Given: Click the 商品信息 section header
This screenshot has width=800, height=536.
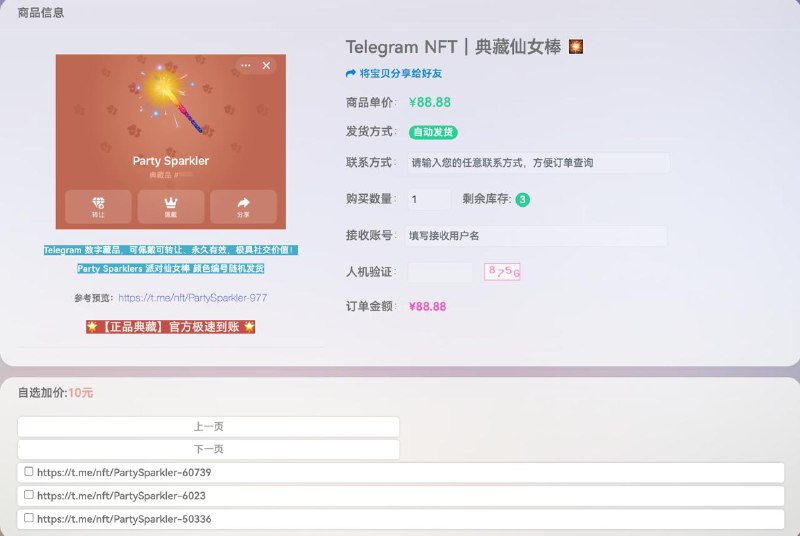Looking at the screenshot, I should [41, 13].
